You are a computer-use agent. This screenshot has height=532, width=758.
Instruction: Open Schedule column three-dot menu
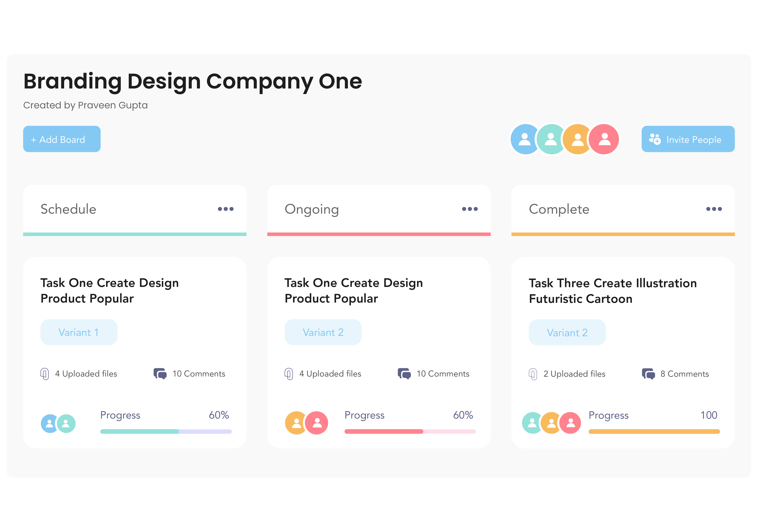[226, 209]
